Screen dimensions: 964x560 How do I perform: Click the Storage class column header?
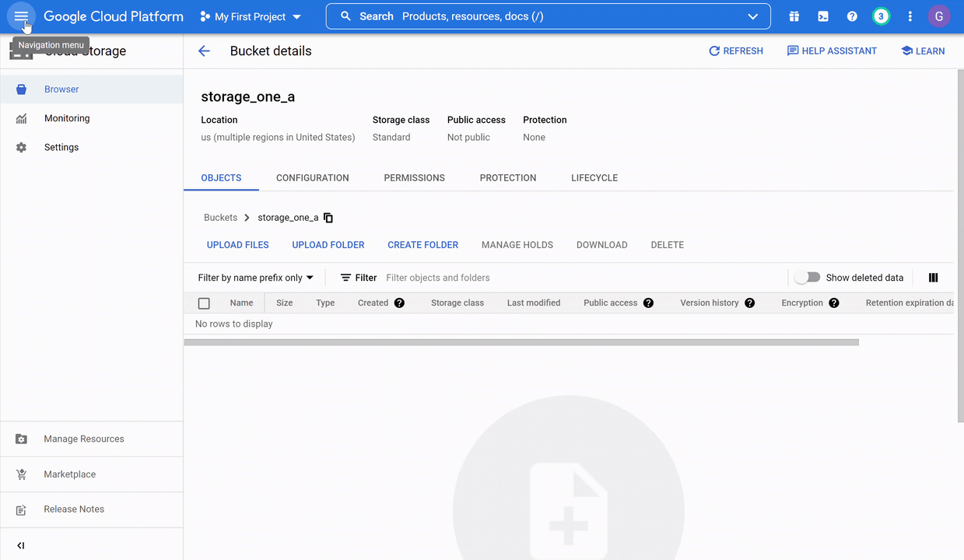457,303
